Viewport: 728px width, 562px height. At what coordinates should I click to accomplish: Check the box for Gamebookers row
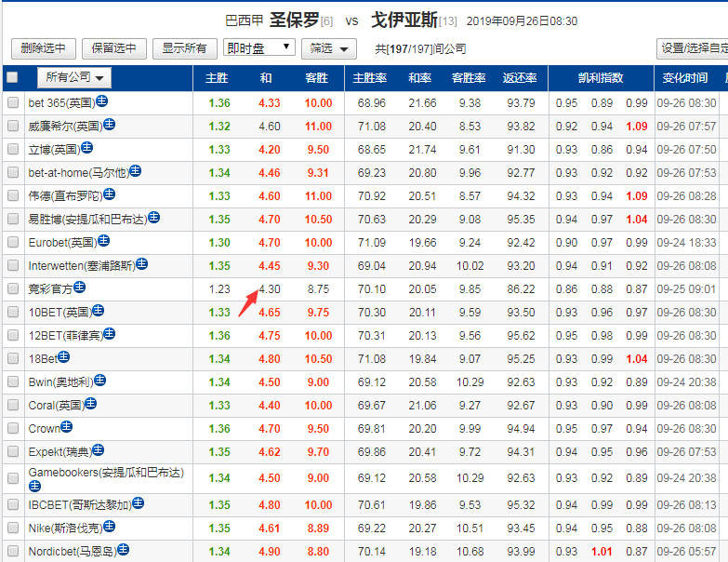pyautogui.click(x=13, y=478)
